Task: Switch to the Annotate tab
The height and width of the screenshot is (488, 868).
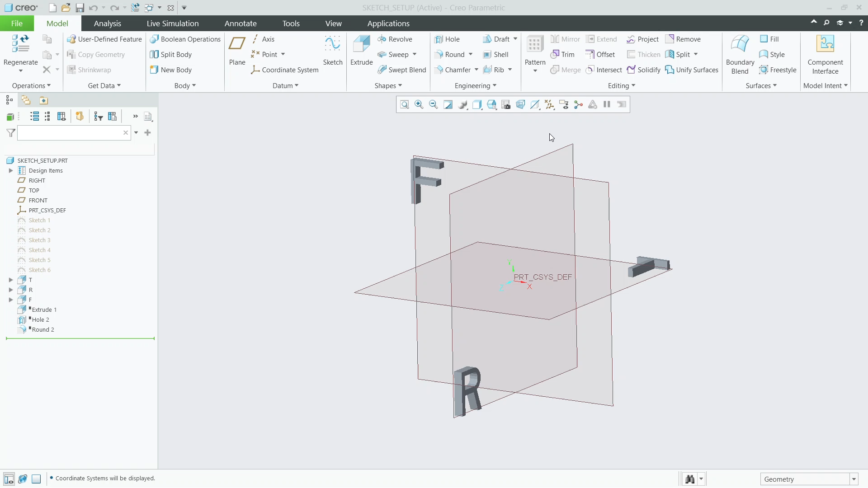Action: click(241, 23)
